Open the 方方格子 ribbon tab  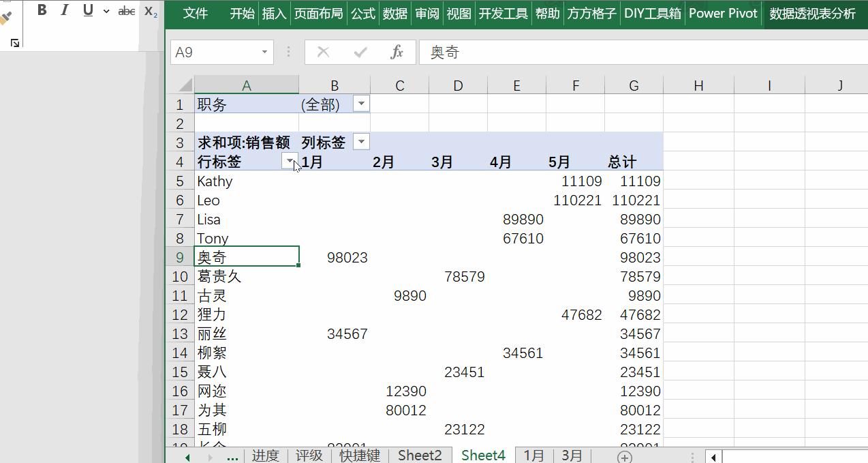coord(591,13)
